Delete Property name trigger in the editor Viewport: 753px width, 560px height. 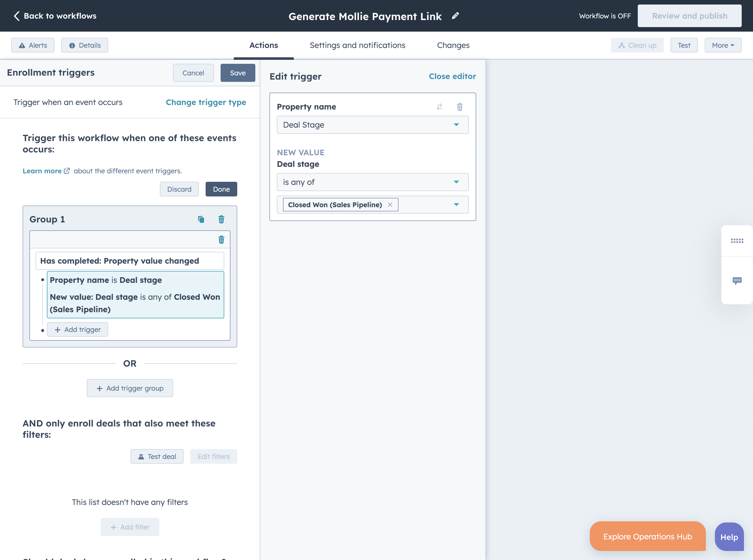(x=460, y=107)
